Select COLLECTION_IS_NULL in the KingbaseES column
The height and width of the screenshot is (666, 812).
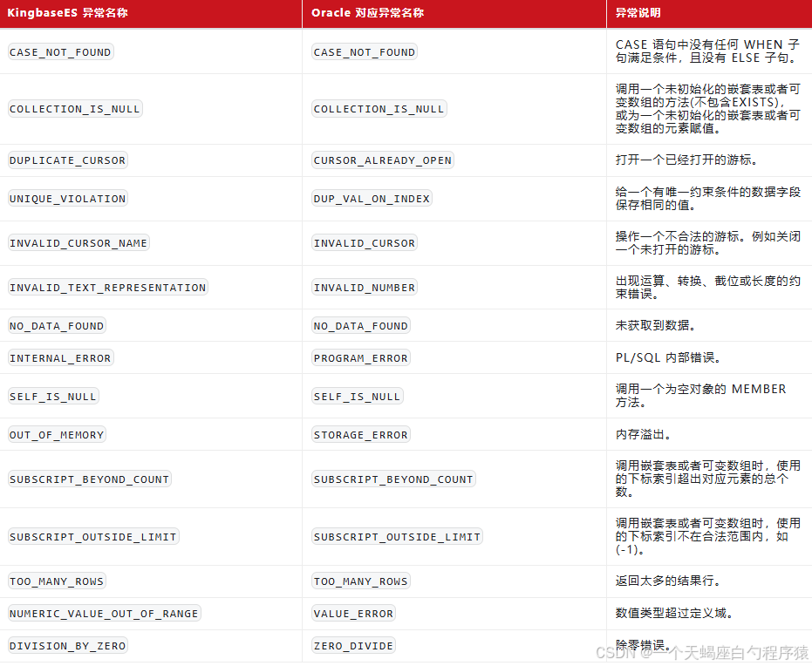75,109
